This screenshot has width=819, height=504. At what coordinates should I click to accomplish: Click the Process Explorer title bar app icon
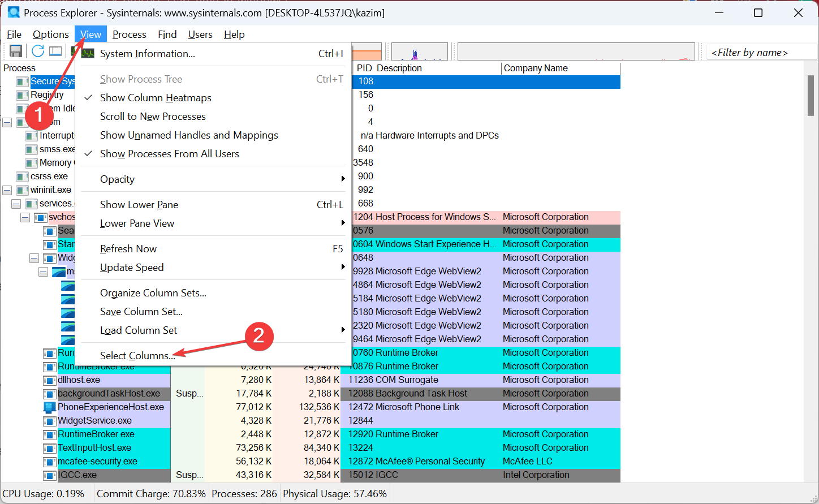point(14,12)
